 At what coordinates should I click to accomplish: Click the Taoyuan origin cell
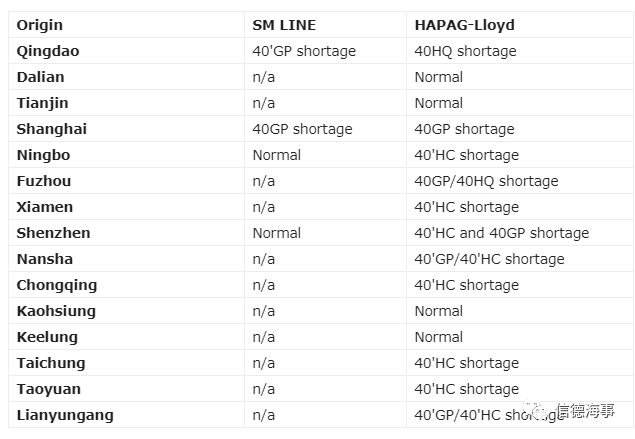pyautogui.click(x=126, y=389)
